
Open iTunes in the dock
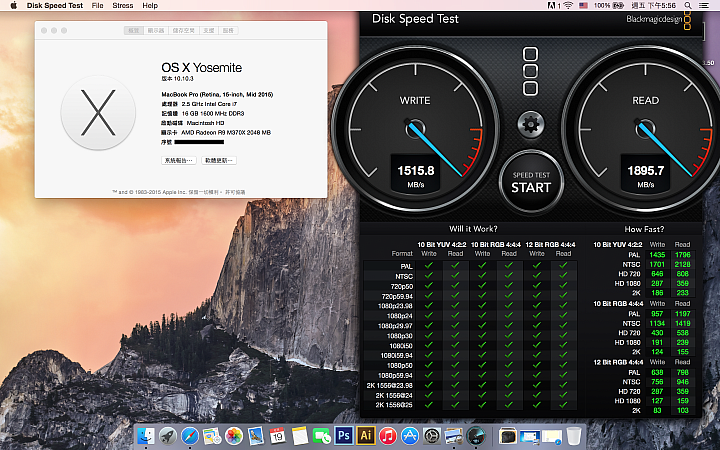tap(388, 435)
